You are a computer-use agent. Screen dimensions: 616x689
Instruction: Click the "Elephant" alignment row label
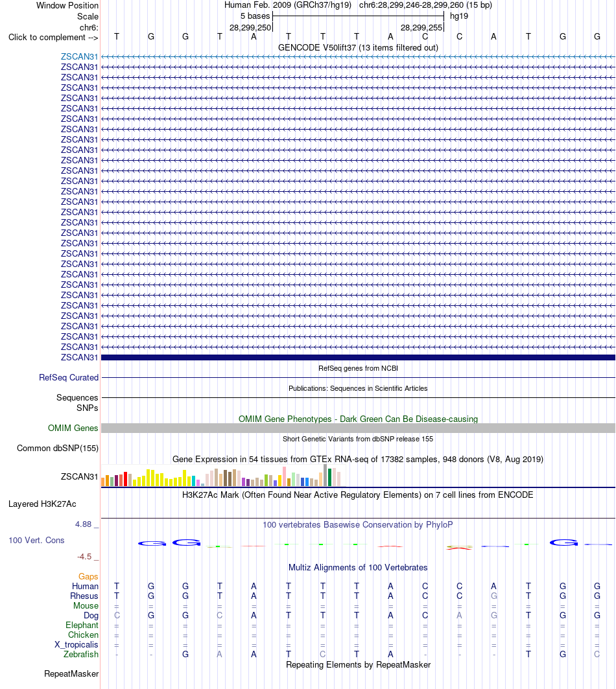pos(82,625)
